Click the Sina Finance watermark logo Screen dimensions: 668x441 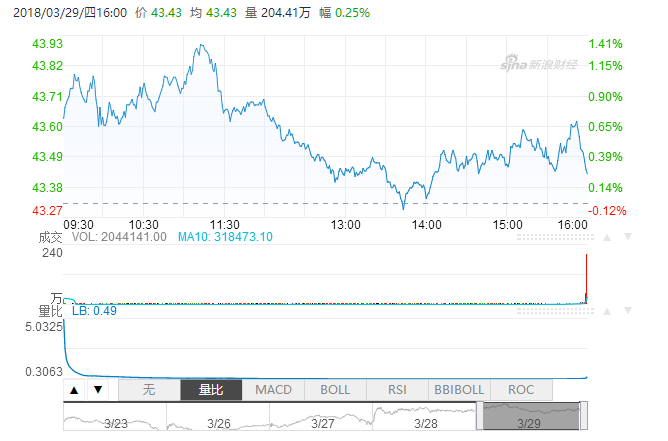pos(539,63)
